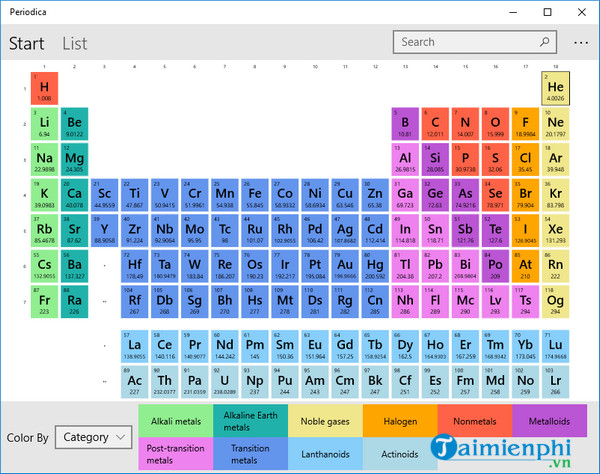The width and height of the screenshot is (600, 474).
Task: Select the Lanthanum (La) element tile
Action: [134, 347]
